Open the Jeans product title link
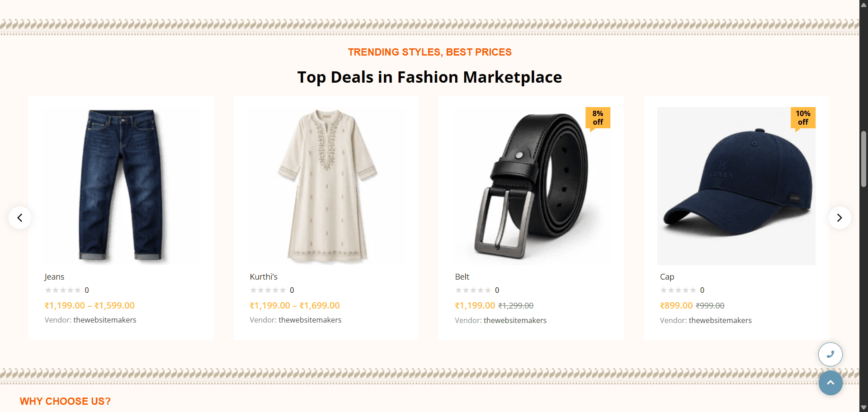 point(54,277)
